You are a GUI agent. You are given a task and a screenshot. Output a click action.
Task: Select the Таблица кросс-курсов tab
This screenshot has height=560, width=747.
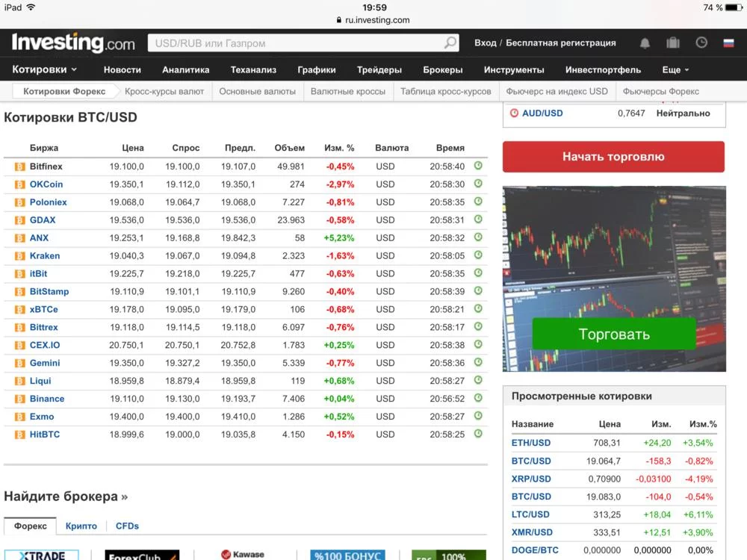(x=445, y=91)
